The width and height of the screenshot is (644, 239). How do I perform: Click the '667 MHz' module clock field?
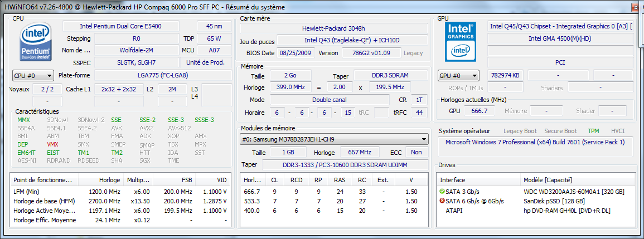(360, 152)
